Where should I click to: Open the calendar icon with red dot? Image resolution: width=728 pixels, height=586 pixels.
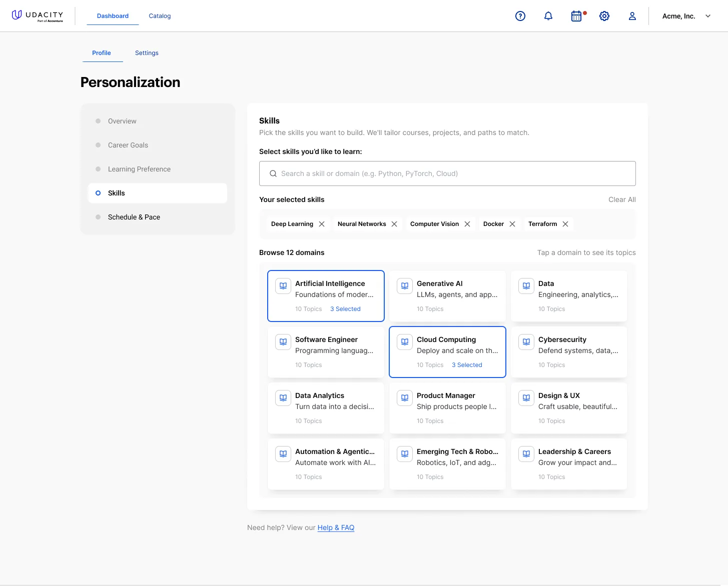pyautogui.click(x=577, y=16)
